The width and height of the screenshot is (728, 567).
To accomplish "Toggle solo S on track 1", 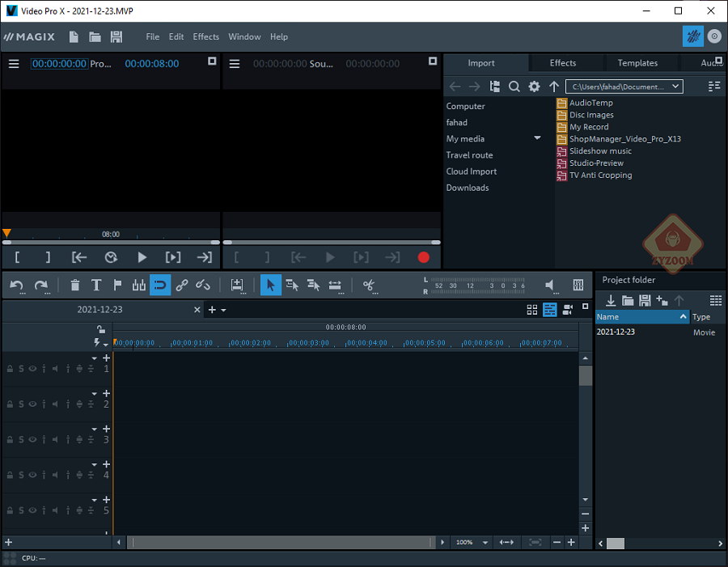I will pyautogui.click(x=21, y=369).
